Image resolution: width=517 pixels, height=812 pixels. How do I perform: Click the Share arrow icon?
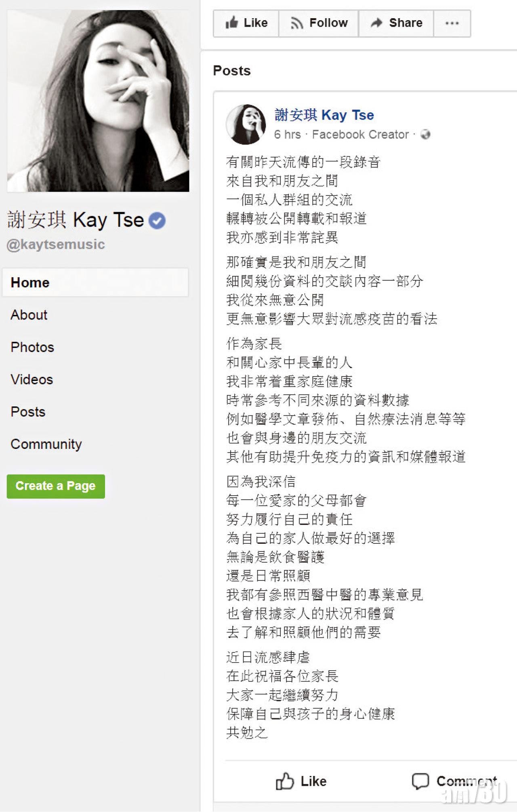click(x=376, y=23)
